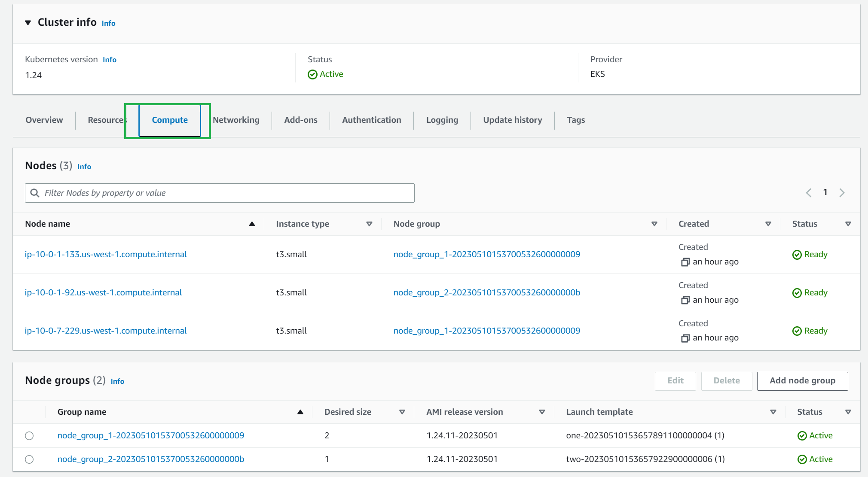Viewport: 868px width, 477px height.
Task: Click the copy icon on the ip-10-0-7-229 row
Action: [x=686, y=338]
